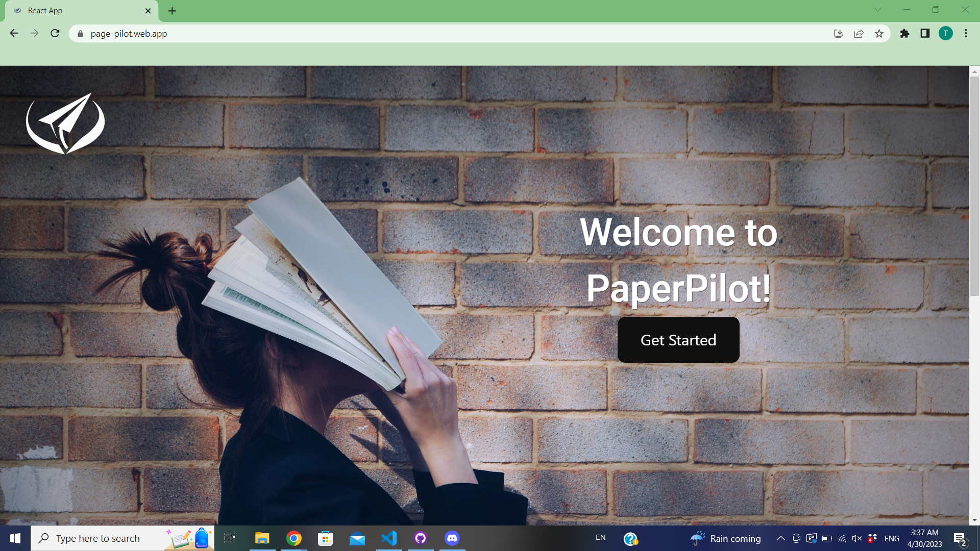Viewport: 980px width, 551px height.
Task: Expand the tab search chevron
Action: pyautogui.click(x=877, y=10)
